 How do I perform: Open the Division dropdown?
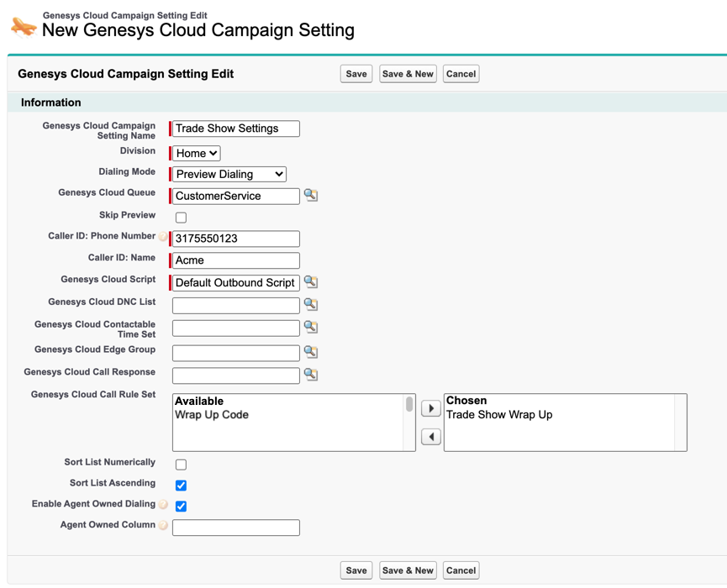(x=195, y=153)
